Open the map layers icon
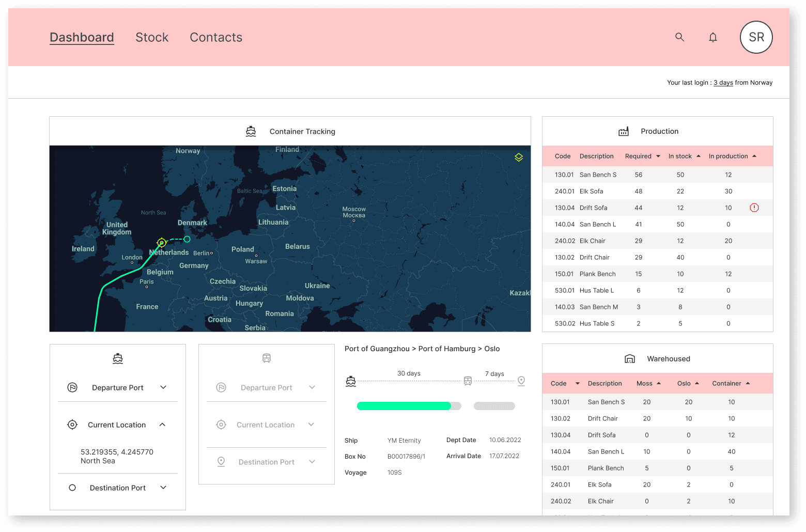The width and height of the screenshot is (806, 532). pos(518,157)
